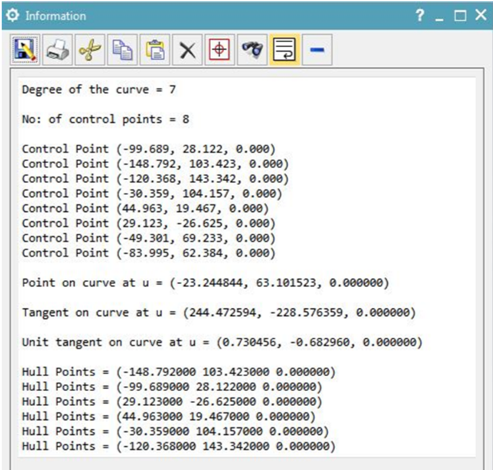Close the Information window
The width and height of the screenshot is (493, 470).
481,15
